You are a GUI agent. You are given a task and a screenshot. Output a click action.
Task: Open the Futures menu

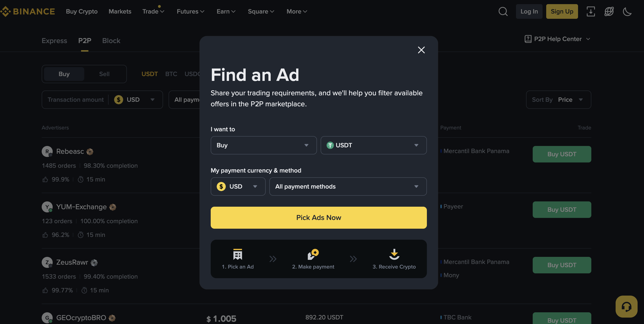(x=191, y=11)
